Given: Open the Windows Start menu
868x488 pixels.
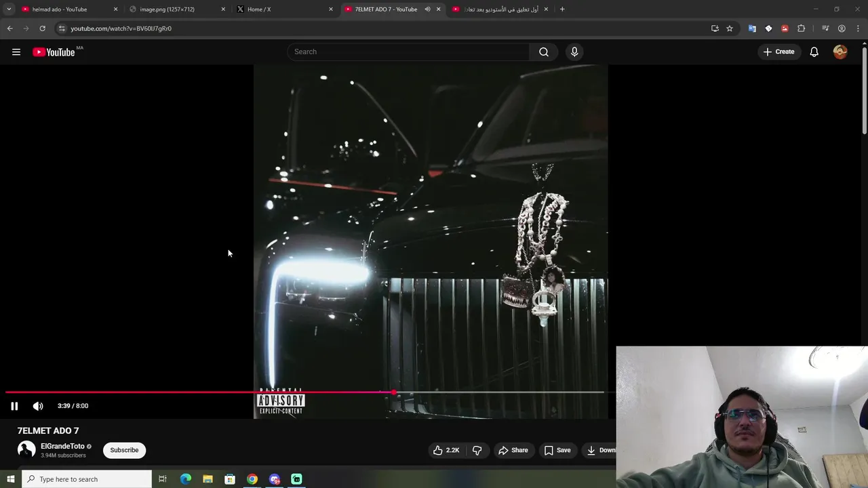Looking at the screenshot, I should (10, 479).
